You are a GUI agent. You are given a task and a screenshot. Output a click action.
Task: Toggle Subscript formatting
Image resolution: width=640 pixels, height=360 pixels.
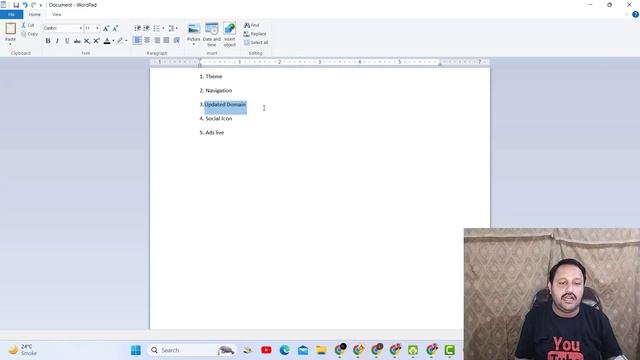[x=87, y=41]
